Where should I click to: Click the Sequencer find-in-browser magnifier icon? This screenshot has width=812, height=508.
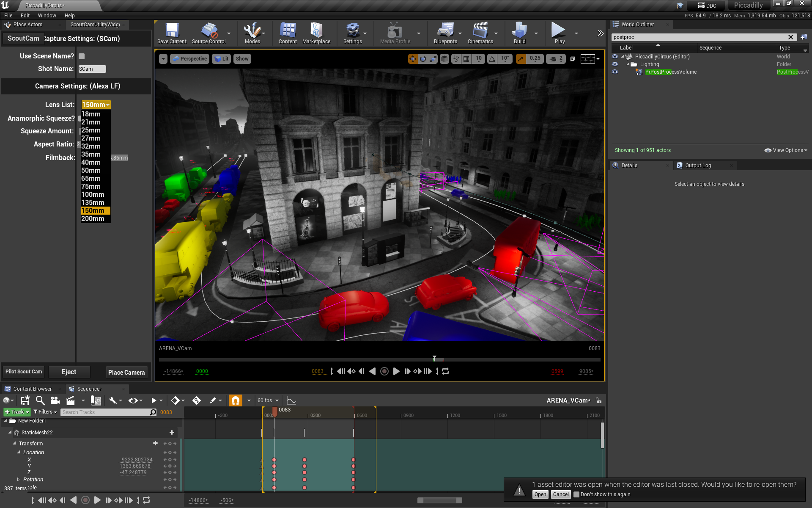pos(40,400)
